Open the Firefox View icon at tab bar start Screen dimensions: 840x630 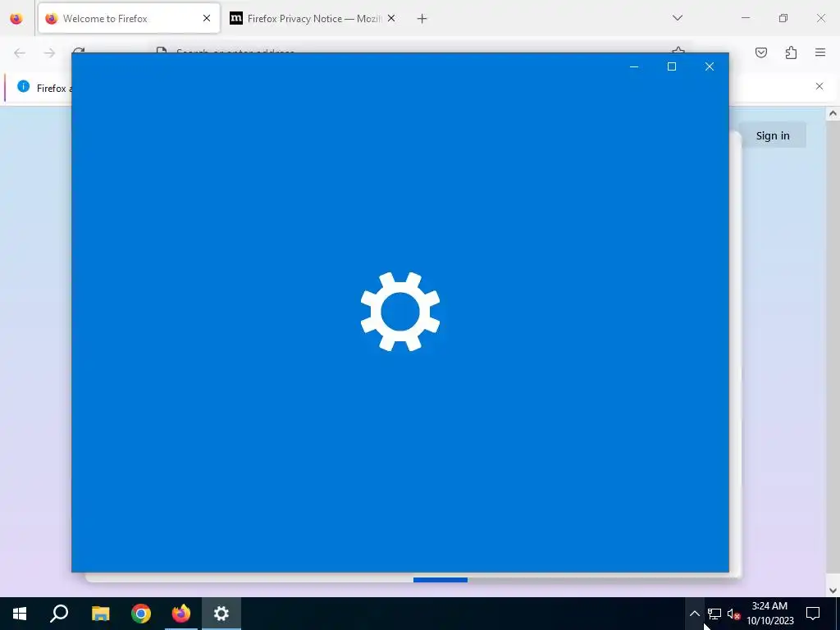tap(16, 19)
